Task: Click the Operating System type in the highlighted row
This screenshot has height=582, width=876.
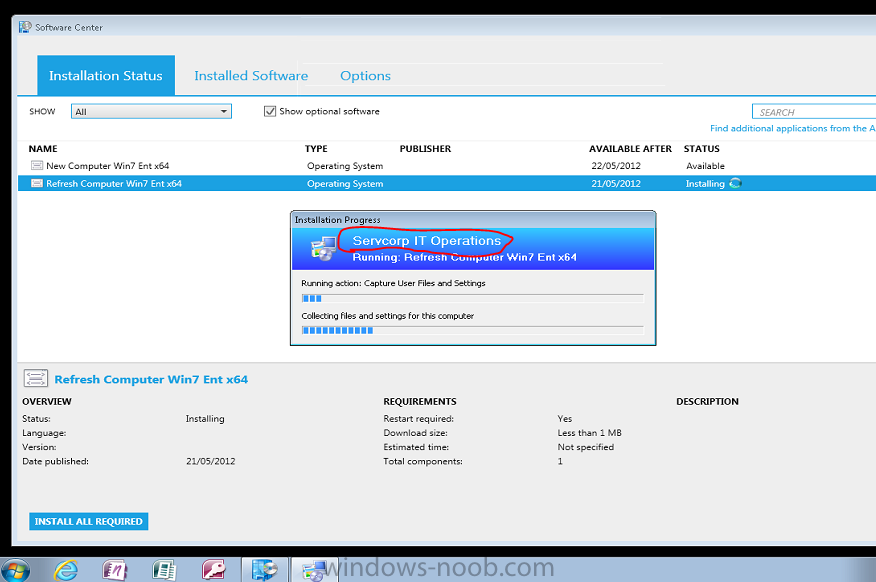Action: coord(345,184)
